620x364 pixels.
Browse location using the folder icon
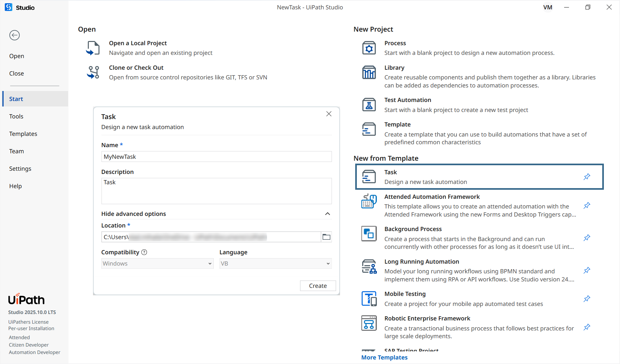(326, 237)
